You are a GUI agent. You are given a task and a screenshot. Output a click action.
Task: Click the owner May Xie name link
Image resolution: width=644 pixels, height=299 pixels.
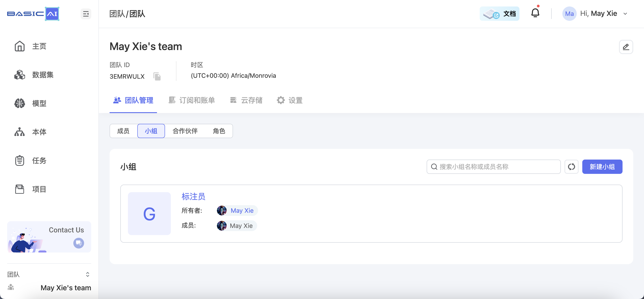242,211
